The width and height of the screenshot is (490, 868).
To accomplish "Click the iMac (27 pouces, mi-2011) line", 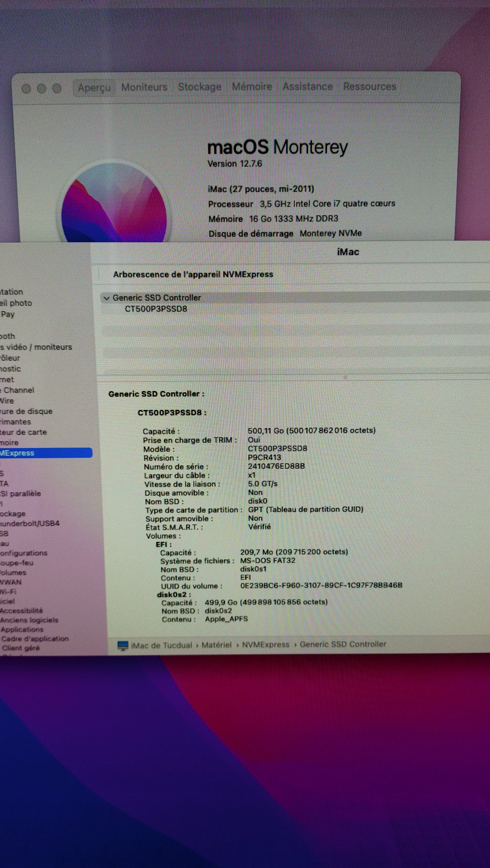I will tap(261, 189).
